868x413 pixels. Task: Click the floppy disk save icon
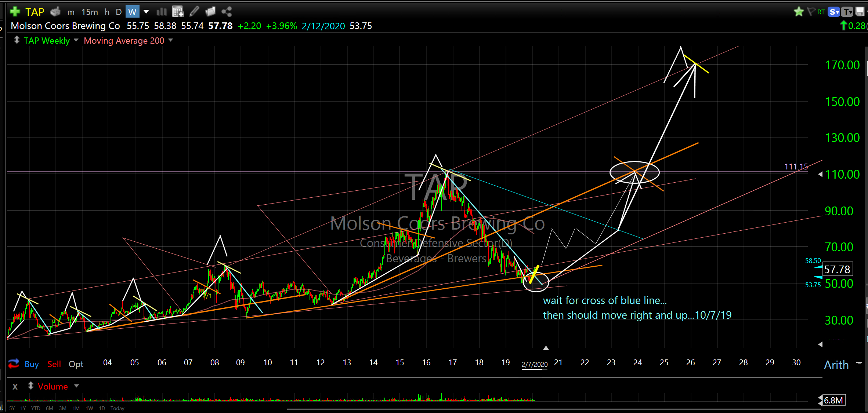click(860, 12)
